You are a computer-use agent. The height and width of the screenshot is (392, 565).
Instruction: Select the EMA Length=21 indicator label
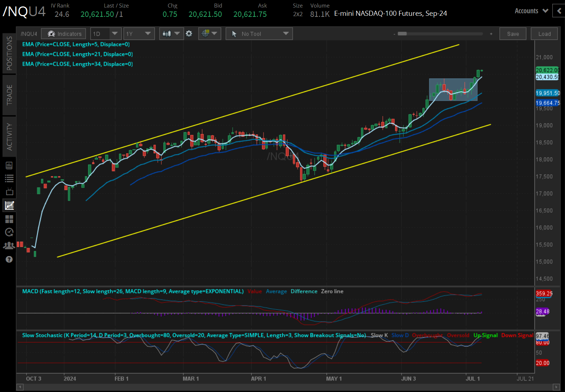pyautogui.click(x=77, y=54)
